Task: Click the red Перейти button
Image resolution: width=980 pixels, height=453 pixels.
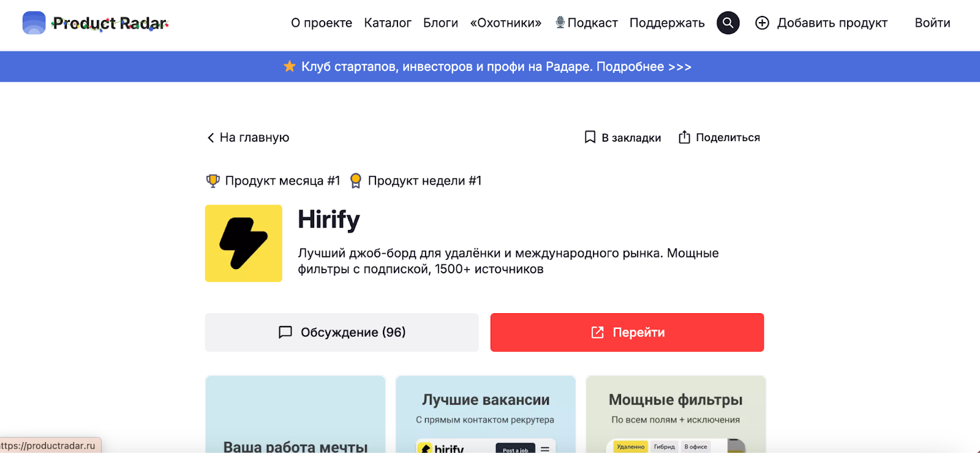Action: click(x=627, y=332)
